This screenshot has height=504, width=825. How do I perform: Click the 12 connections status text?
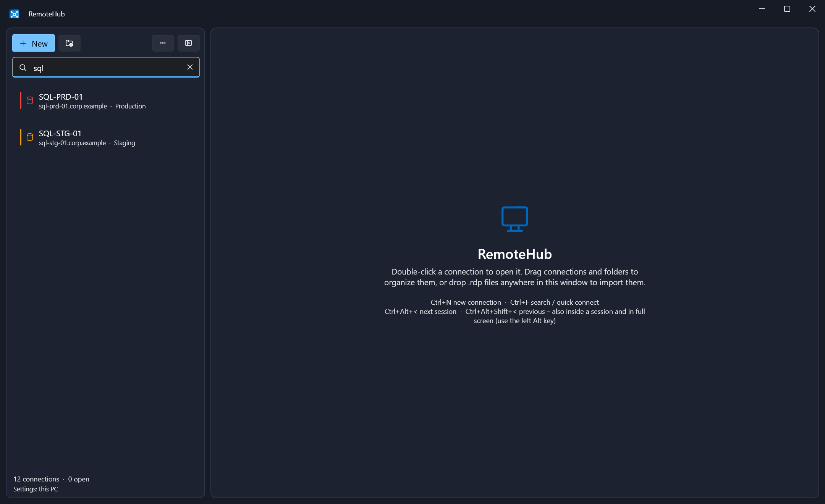36,479
